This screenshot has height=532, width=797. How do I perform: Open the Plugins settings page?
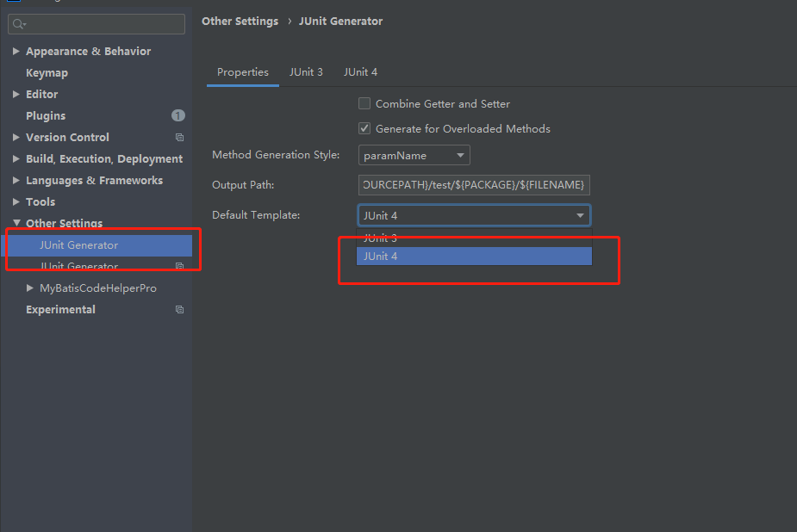[x=46, y=116]
